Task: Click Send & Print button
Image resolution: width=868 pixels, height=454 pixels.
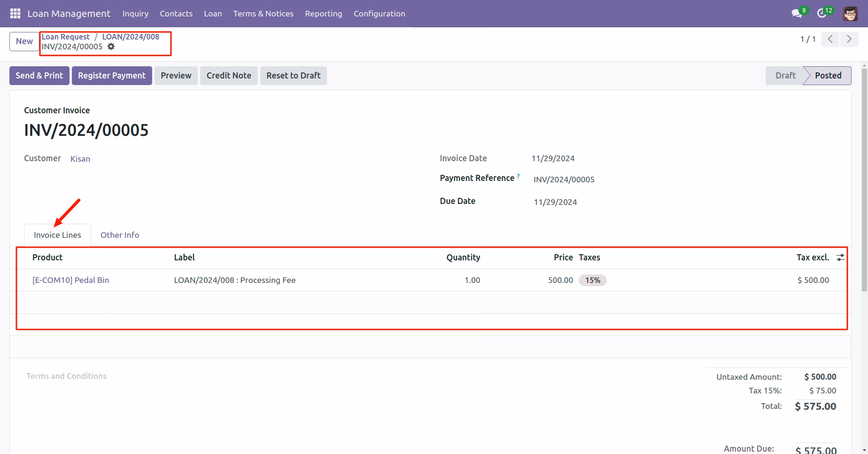Action: coord(39,76)
